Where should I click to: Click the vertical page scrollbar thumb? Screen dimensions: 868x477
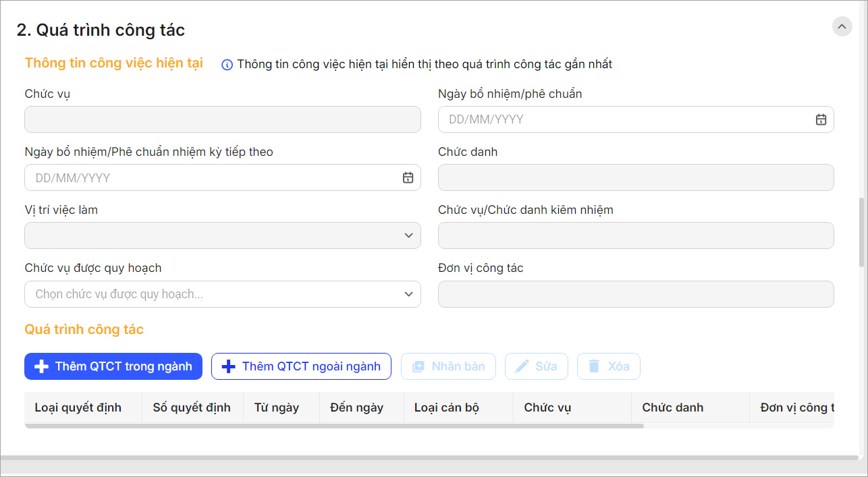click(x=861, y=232)
